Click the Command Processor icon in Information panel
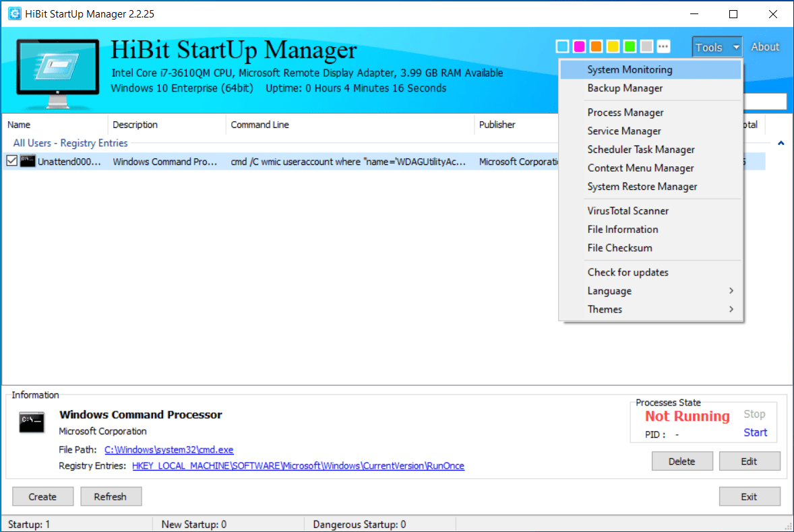The width and height of the screenshot is (794, 532). [32, 422]
